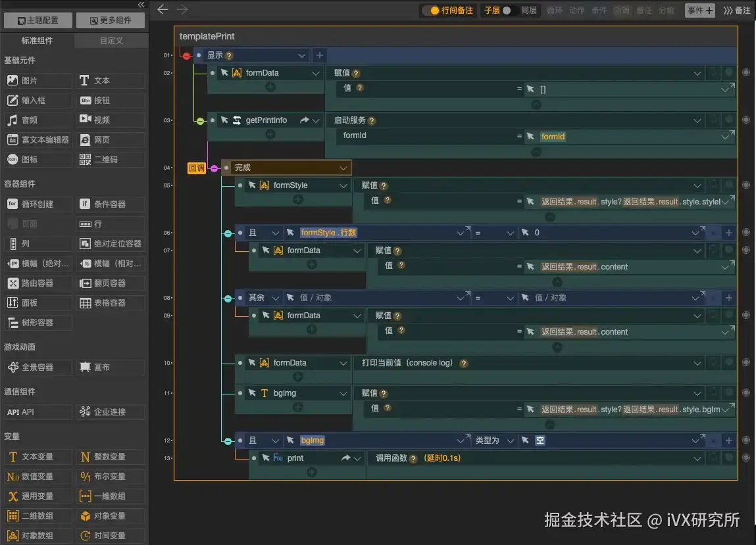Open 主题配置 theme settings

(x=38, y=20)
